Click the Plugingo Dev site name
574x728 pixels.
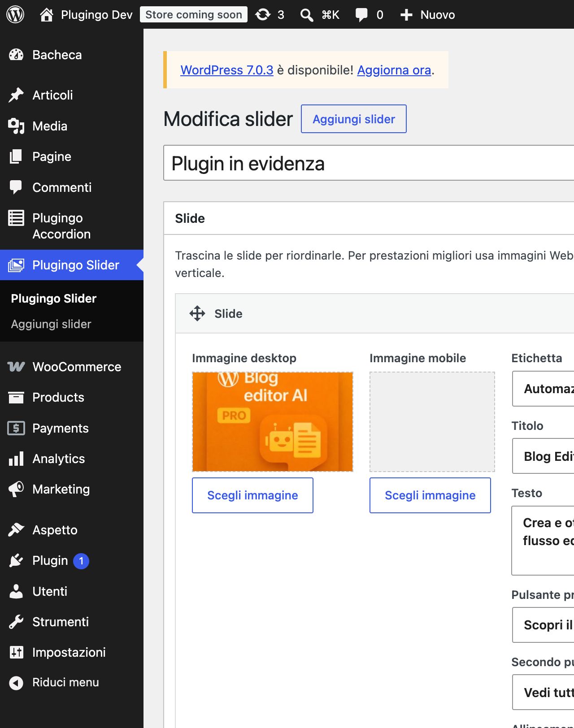tap(97, 15)
